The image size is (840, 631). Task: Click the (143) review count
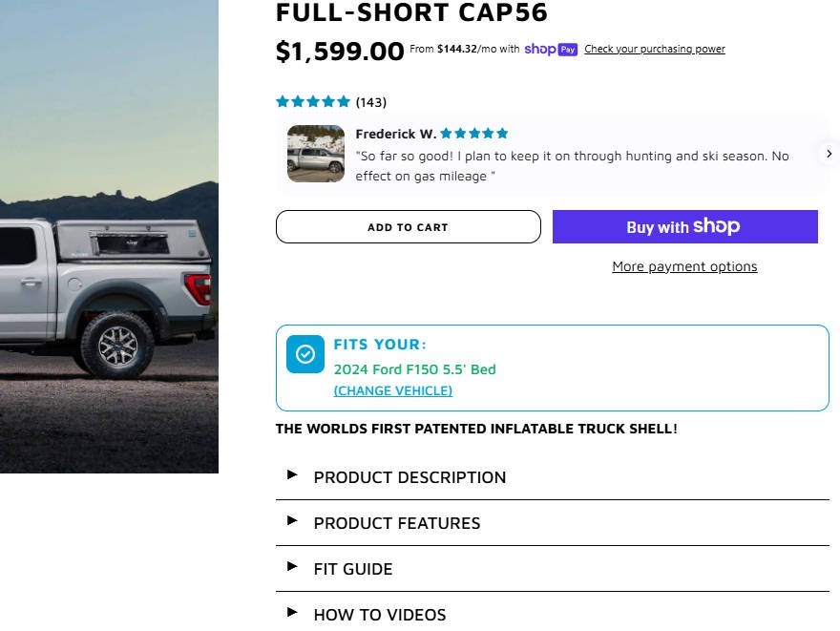[x=371, y=102]
